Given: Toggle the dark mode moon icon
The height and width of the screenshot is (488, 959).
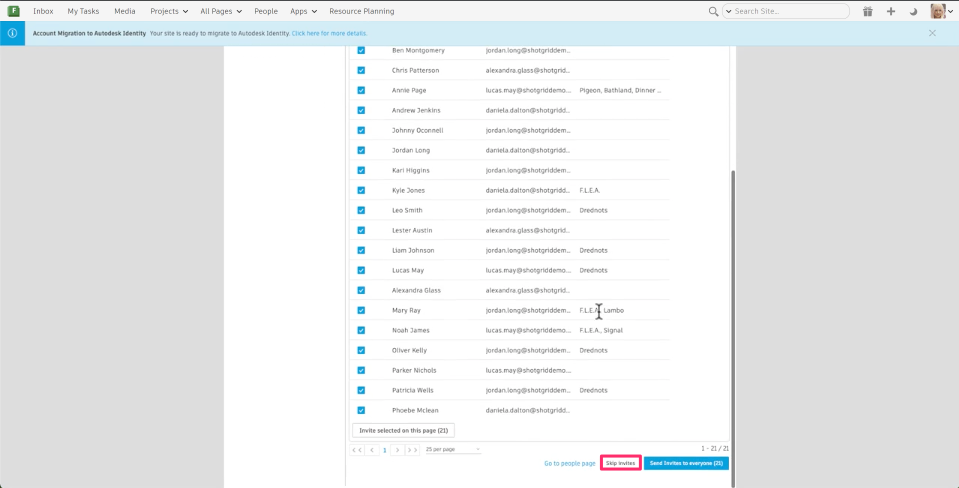Looking at the screenshot, I should click(913, 11).
